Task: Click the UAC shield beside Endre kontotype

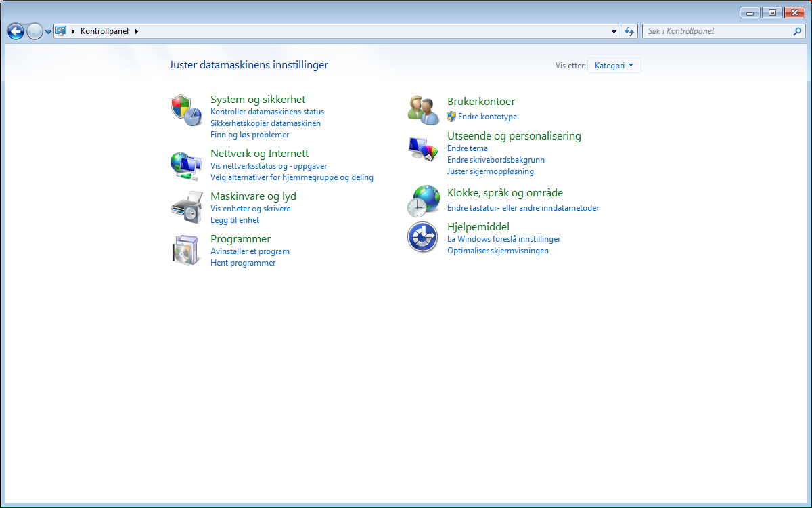Action: pyautogui.click(x=451, y=117)
